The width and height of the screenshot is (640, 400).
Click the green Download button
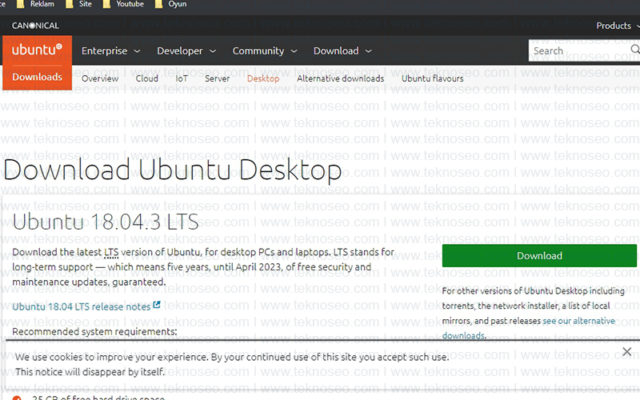click(x=539, y=256)
